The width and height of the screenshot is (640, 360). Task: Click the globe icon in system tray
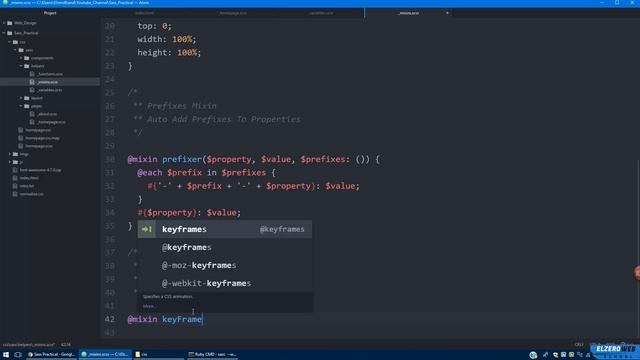tap(533, 355)
